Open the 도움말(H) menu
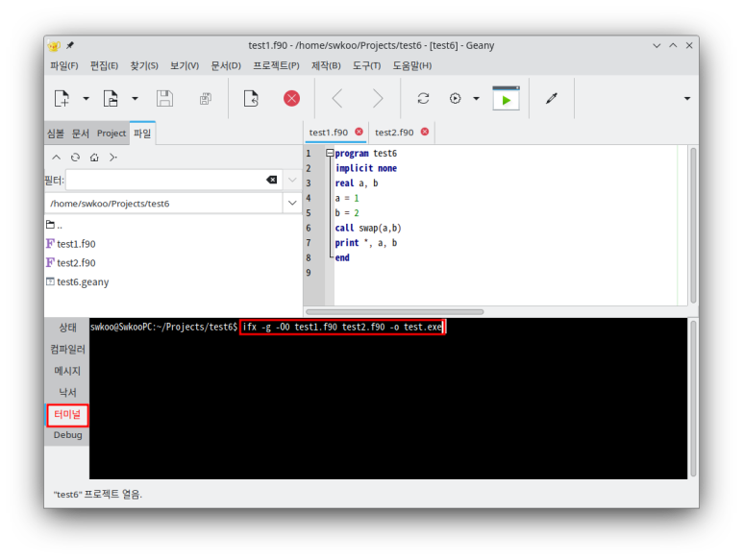The width and height of the screenshot is (743, 560). click(x=411, y=65)
